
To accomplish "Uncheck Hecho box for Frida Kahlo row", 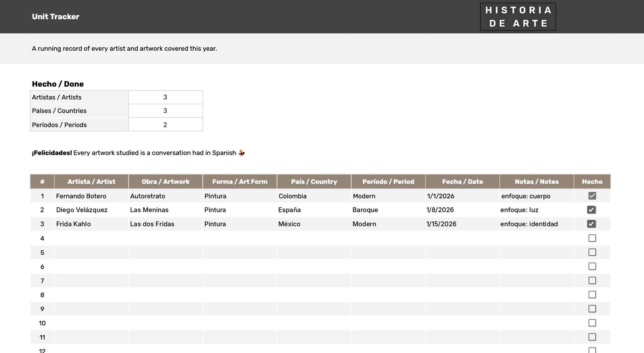I will [x=592, y=224].
